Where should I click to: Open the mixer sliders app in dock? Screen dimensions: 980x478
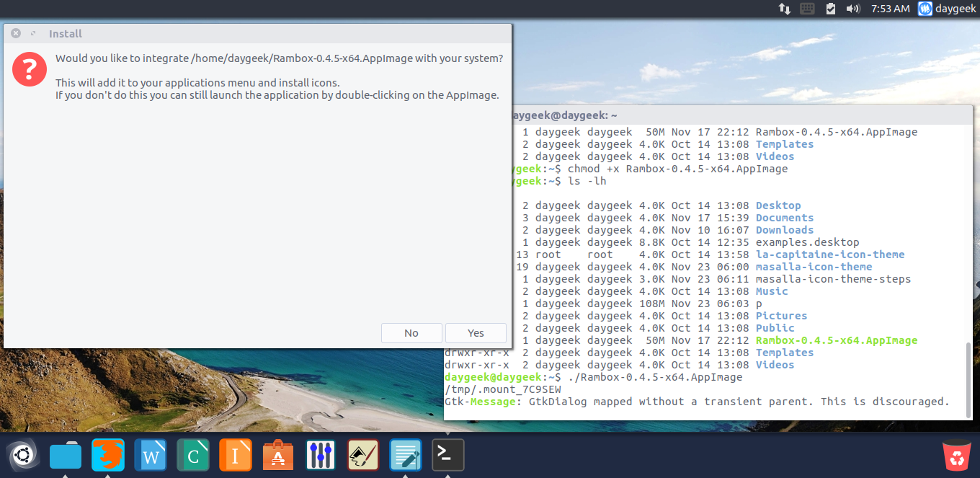point(321,456)
